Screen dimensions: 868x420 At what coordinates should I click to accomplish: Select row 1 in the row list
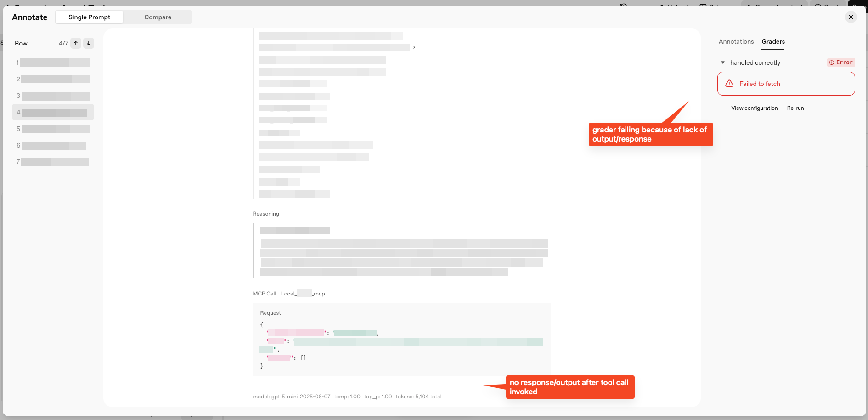[x=53, y=62]
